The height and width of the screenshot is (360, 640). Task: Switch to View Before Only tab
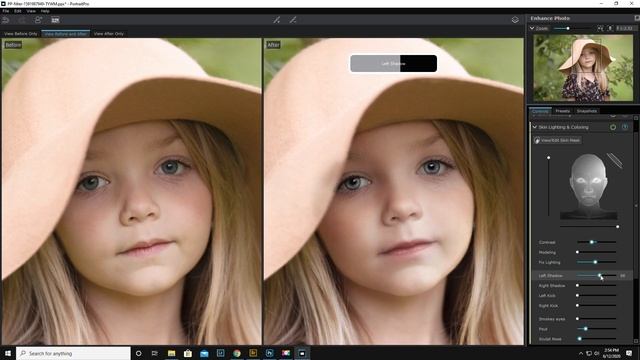(21, 34)
